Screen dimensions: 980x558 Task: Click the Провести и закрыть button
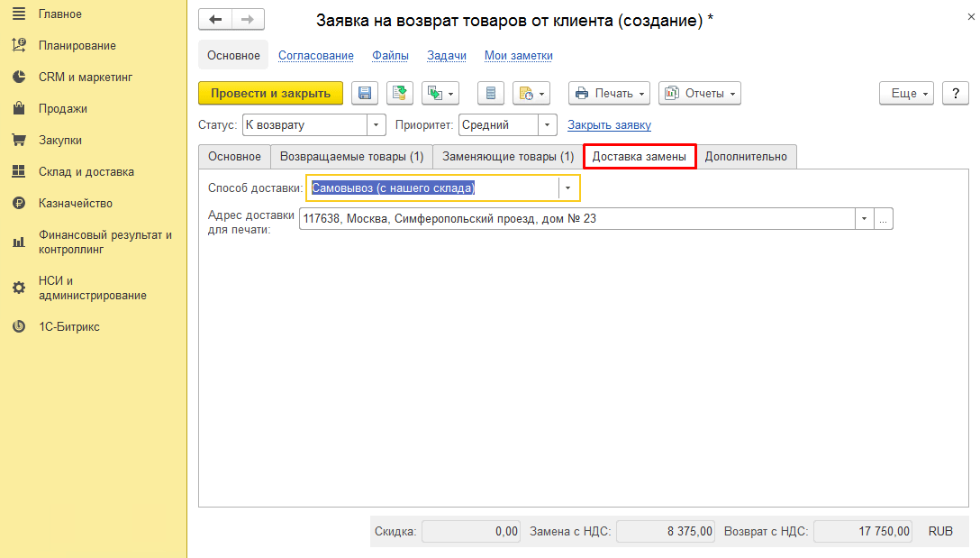pyautogui.click(x=270, y=93)
